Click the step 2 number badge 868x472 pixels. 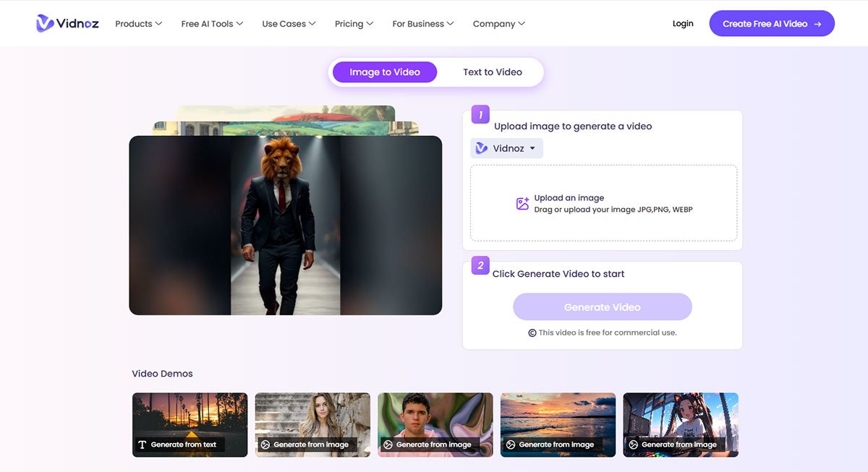point(480,265)
